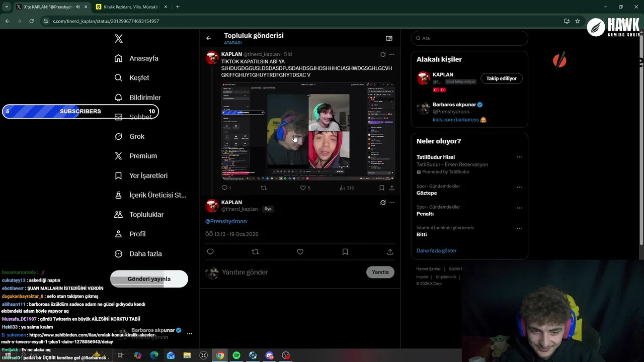Click the address bar URL
This screenshot has width=644, height=362.
pyautogui.click(x=106, y=21)
